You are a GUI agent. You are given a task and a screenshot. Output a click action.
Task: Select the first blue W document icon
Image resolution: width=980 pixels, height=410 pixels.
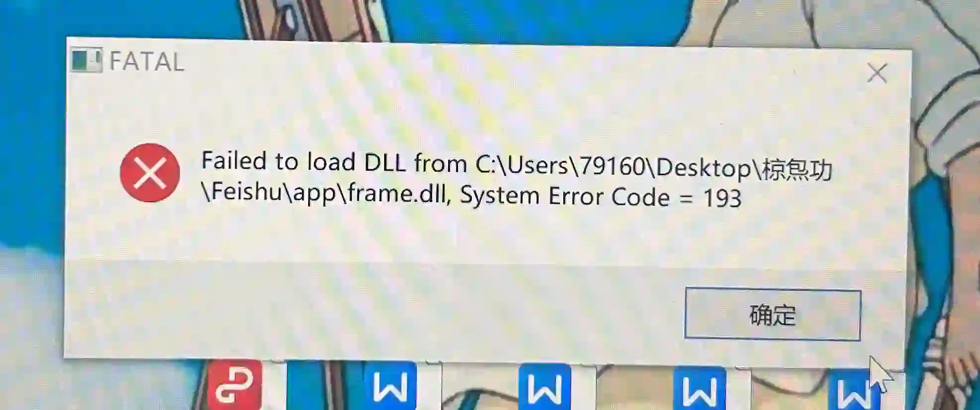(x=390, y=386)
